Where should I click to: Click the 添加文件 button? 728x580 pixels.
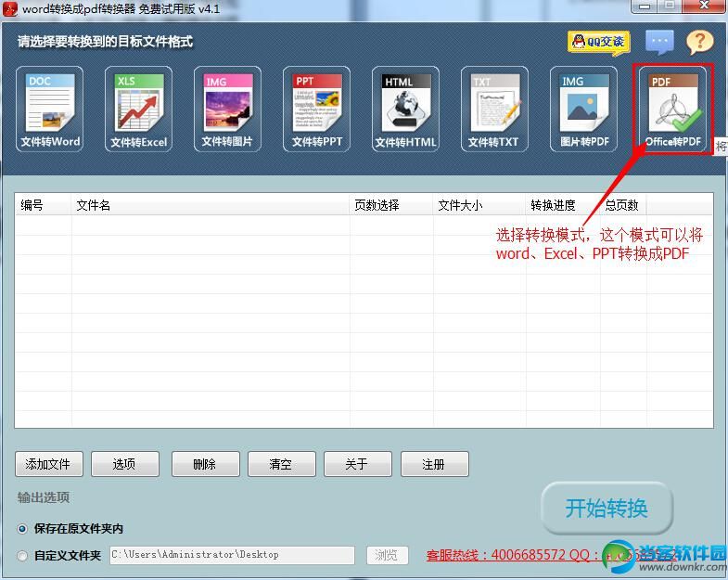49,464
